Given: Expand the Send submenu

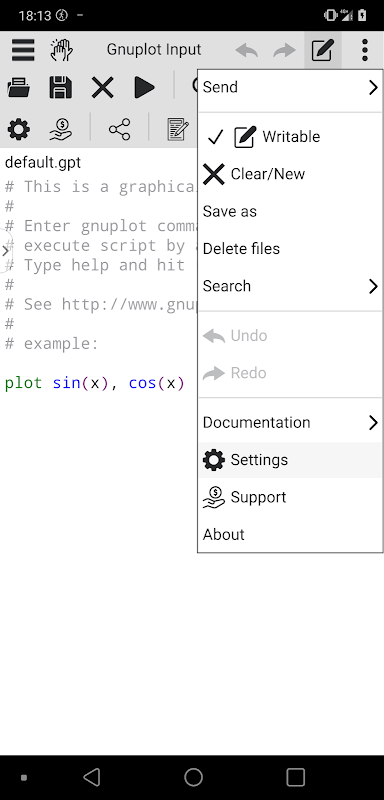Looking at the screenshot, I should 290,87.
